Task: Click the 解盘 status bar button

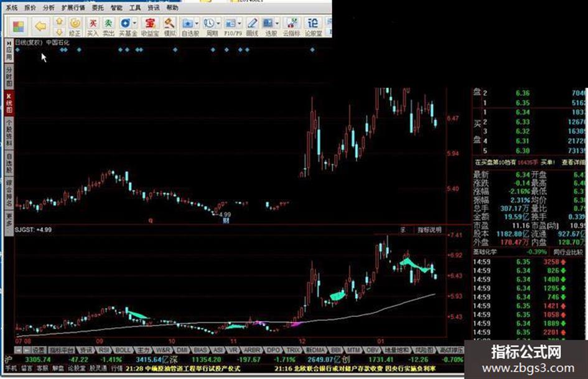Action: [x=58, y=368]
